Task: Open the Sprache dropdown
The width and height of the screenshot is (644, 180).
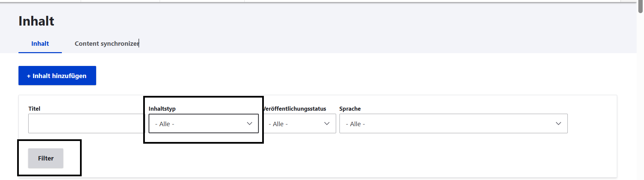Action: pyautogui.click(x=453, y=123)
